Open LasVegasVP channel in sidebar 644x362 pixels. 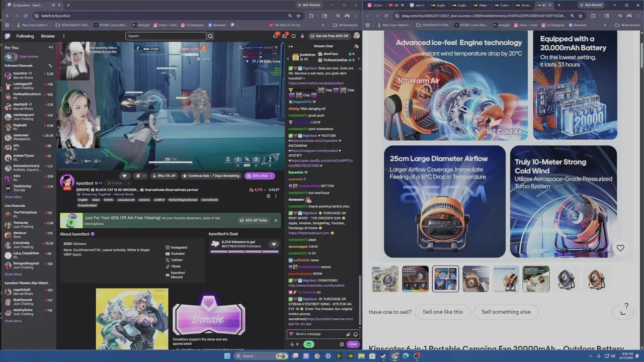(29, 86)
